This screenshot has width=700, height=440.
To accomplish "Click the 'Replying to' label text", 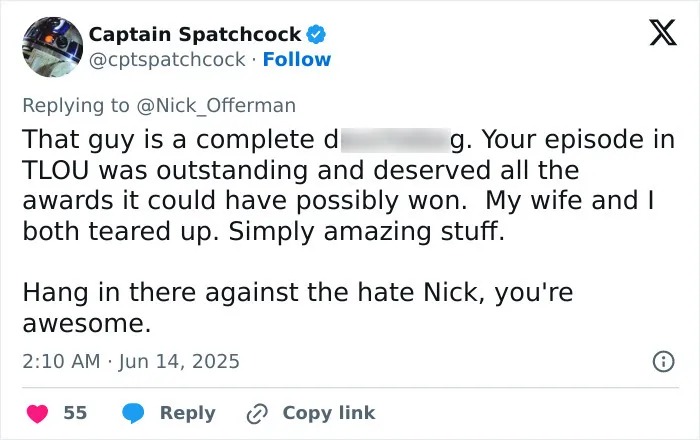I will (76, 106).
